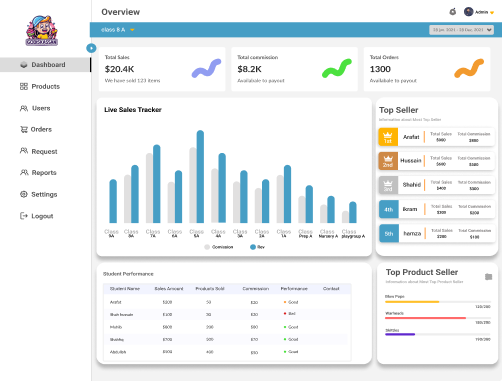Click the Reports people icon

point(24,172)
